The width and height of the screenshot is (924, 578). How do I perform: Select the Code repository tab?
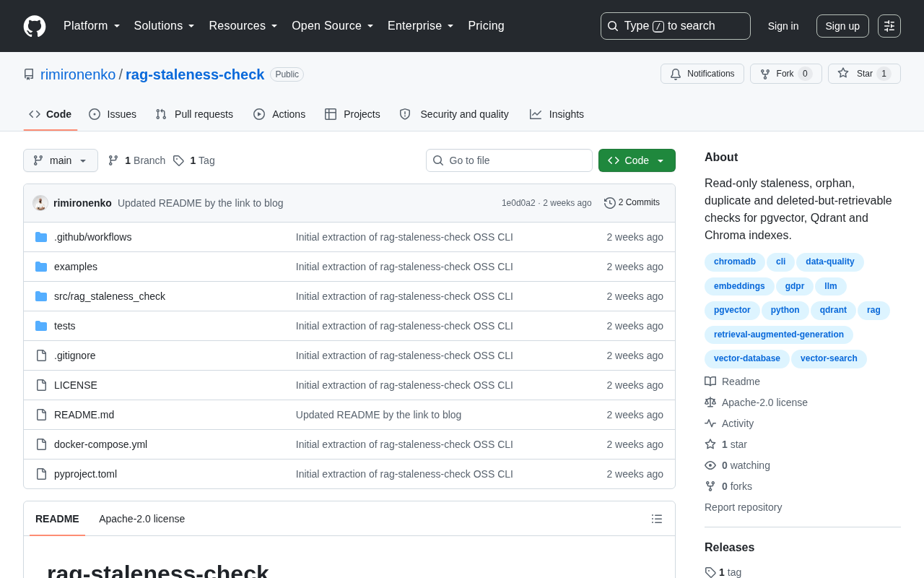tap(51, 114)
